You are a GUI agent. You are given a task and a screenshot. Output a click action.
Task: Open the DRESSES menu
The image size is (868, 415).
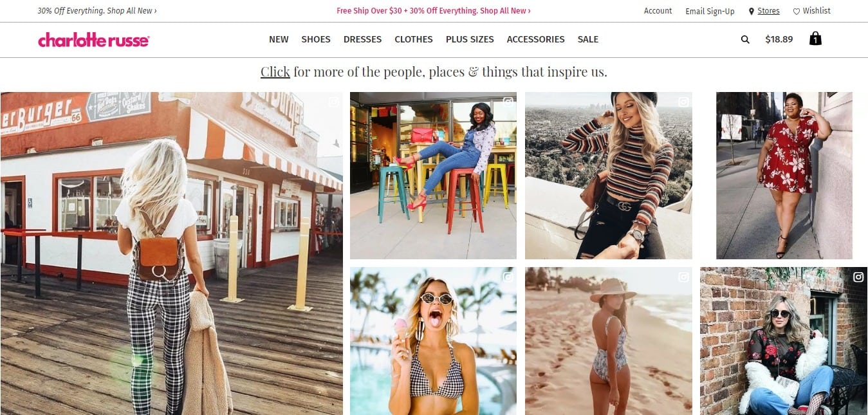pyautogui.click(x=362, y=39)
